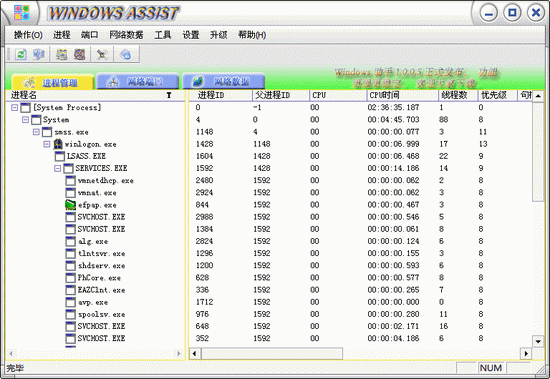Click the spoolsv.exe window icon
The width and height of the screenshot is (550, 379).
(x=71, y=314)
